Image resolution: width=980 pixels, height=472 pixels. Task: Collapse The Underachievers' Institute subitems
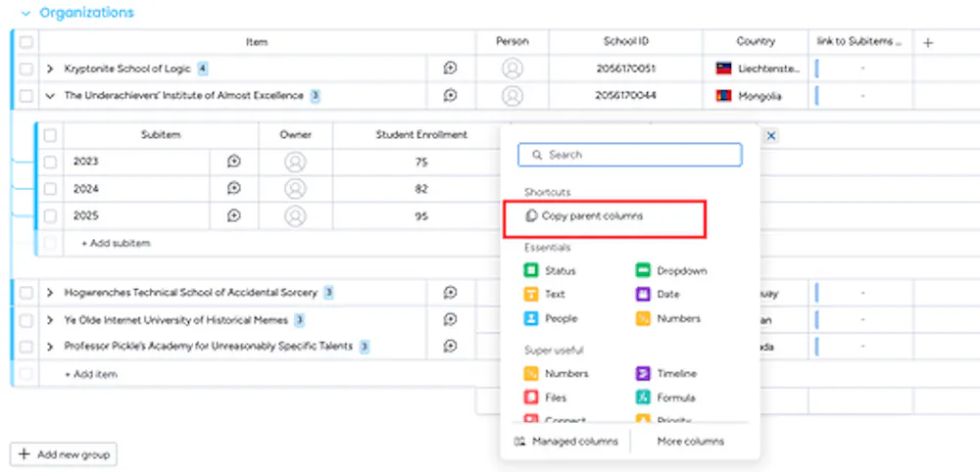point(50,96)
